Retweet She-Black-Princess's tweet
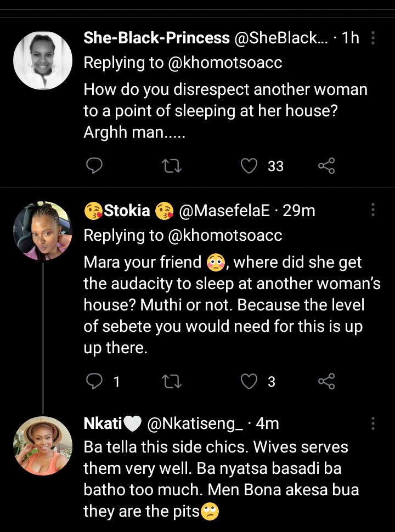 coord(172,166)
